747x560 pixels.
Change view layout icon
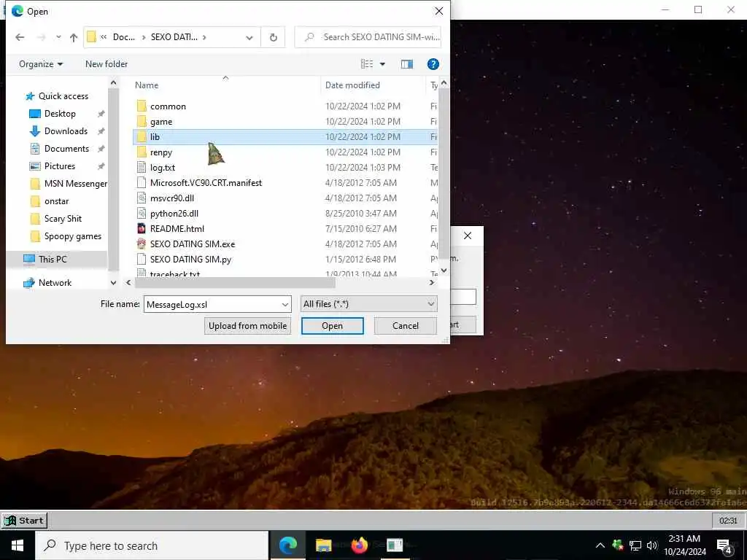tap(367, 64)
